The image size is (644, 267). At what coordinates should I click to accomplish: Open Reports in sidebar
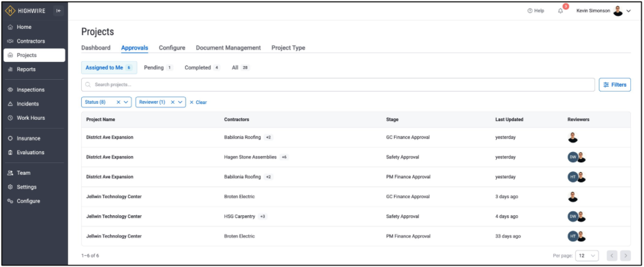coord(34,70)
